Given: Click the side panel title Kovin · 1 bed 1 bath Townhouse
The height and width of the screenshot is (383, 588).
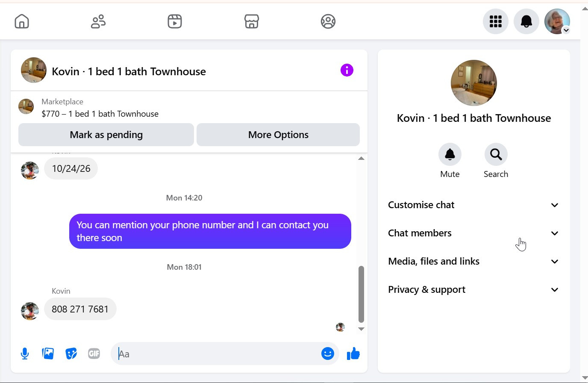Looking at the screenshot, I should [x=474, y=118].
